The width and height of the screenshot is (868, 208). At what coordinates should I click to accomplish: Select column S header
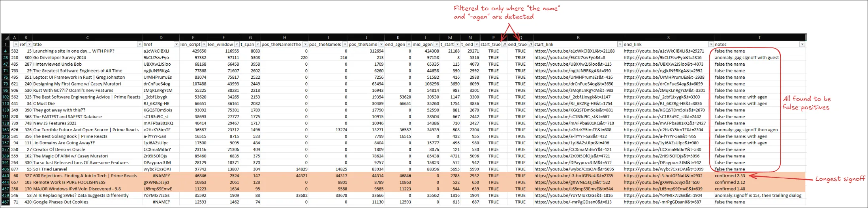click(669, 38)
